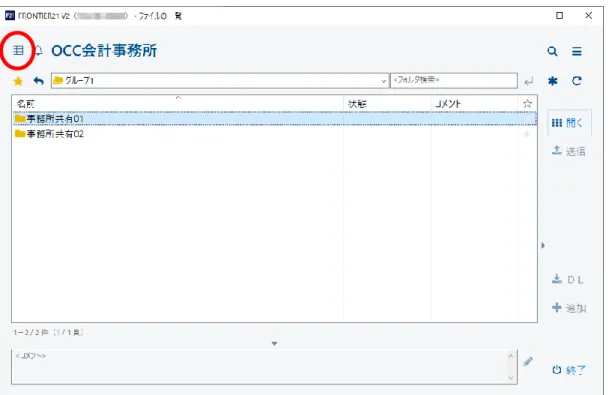Click the comment text box
This screenshot has width=609, height=395.
[264, 367]
